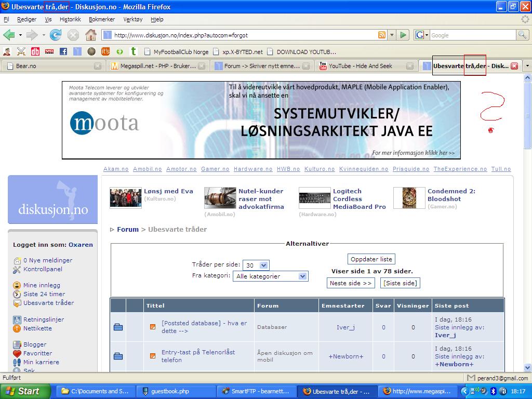Click the smiley icon beside Mine innlegg
Screen dimensions: 532x399
[x=17, y=285]
